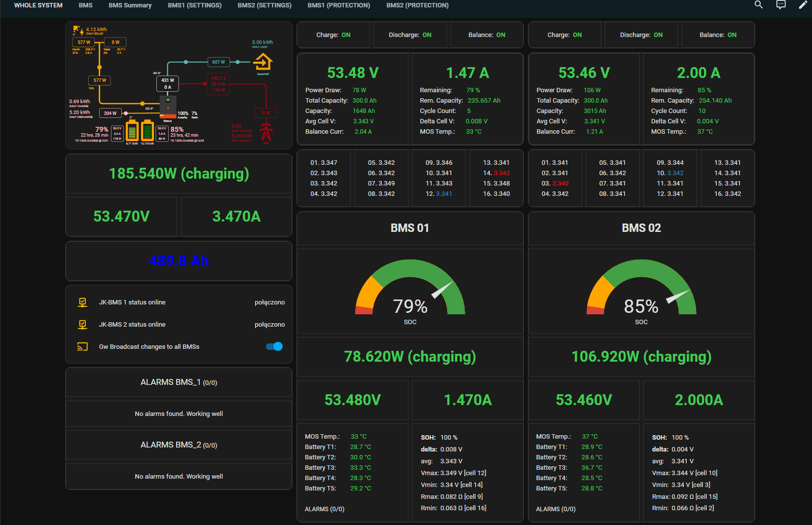Toggle Gw Broadcast changes to all BMSs
The width and height of the screenshot is (812, 525).
pyautogui.click(x=274, y=346)
